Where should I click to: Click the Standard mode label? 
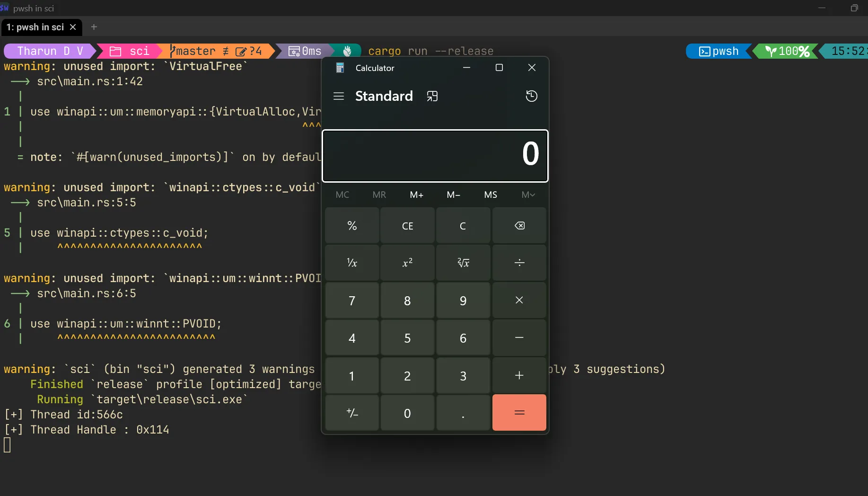coord(384,96)
